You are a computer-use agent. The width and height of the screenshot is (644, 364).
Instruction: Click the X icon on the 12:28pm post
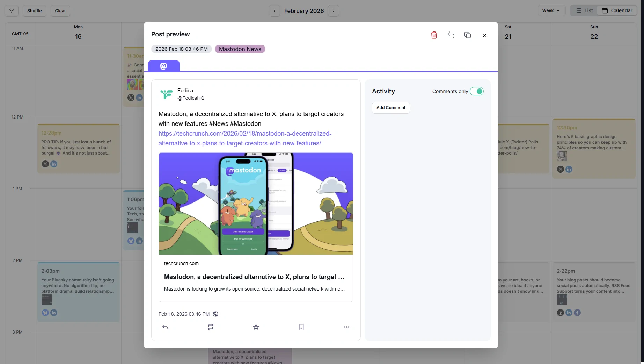pyautogui.click(x=45, y=164)
